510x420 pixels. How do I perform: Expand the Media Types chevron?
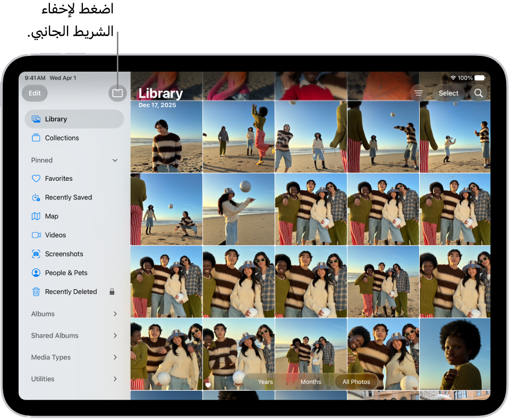coord(115,357)
